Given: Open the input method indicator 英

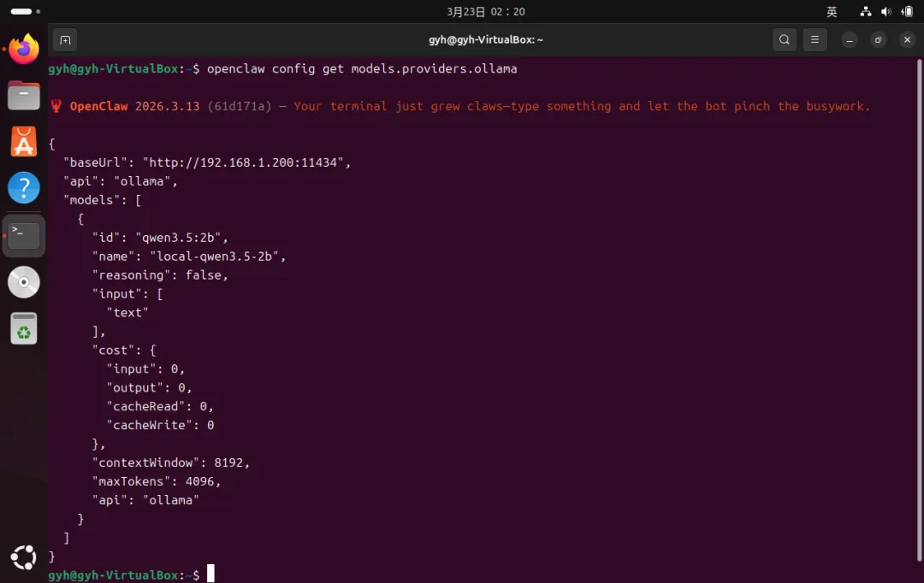Looking at the screenshot, I should click(832, 12).
